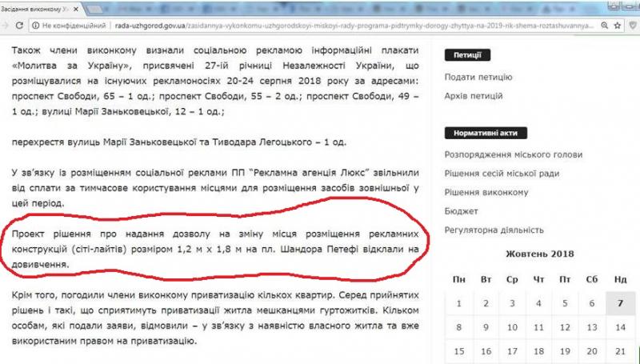This screenshot has height=364, width=640.
Task: Open 'Розпорядження міського голови' link
Action: click(x=514, y=154)
